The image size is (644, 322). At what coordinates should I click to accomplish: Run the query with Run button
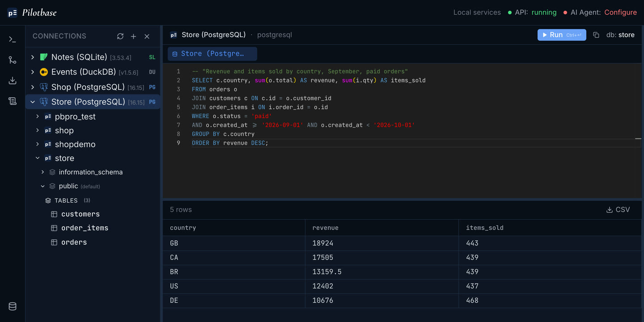[x=562, y=35]
